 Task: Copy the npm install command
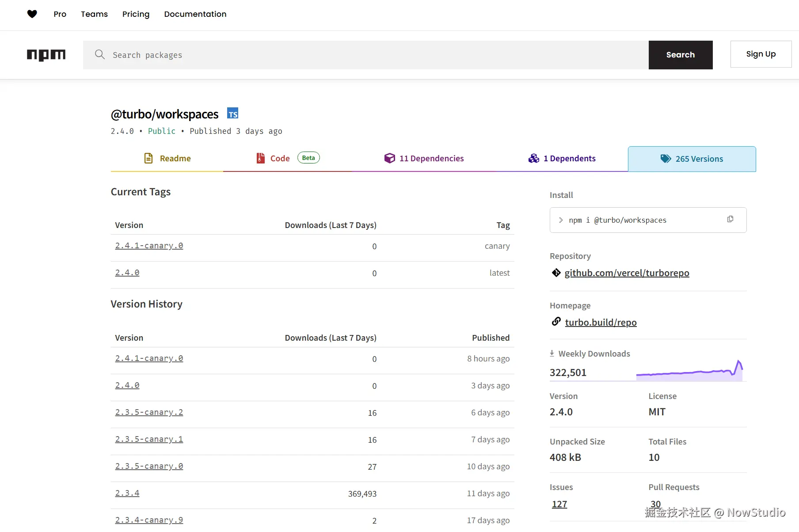(730, 219)
